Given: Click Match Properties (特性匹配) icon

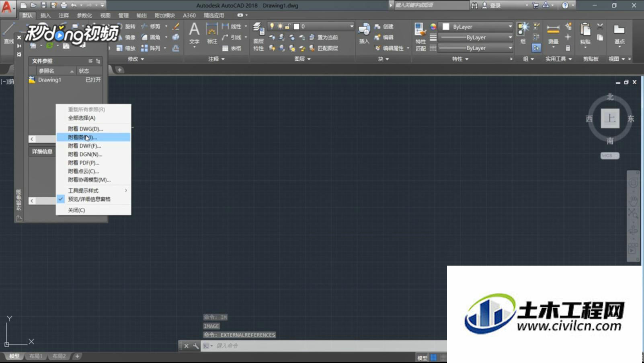Looking at the screenshot, I should [x=420, y=36].
